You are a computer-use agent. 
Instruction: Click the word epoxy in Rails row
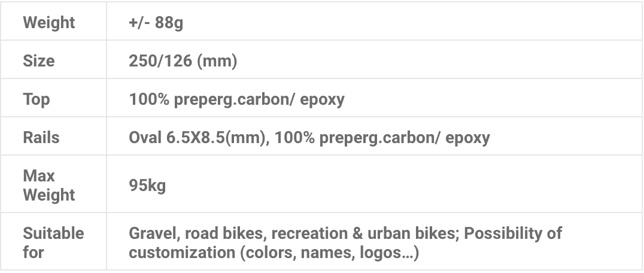coord(467,138)
